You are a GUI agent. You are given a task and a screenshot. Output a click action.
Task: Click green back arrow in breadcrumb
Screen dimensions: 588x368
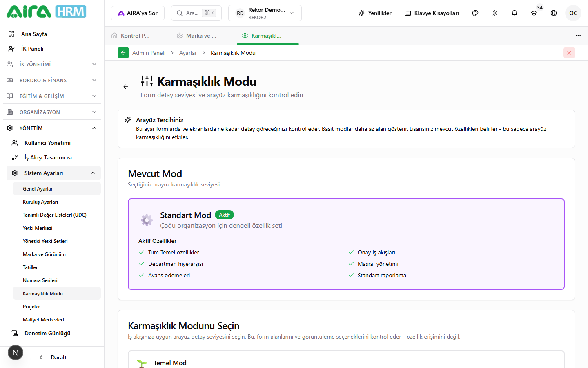point(123,53)
